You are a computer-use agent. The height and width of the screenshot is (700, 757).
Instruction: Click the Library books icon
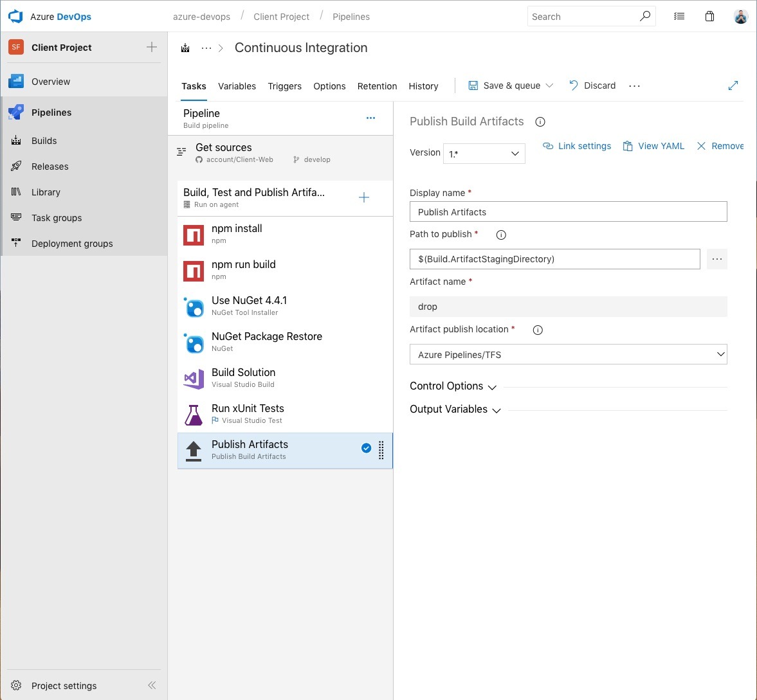click(x=17, y=192)
